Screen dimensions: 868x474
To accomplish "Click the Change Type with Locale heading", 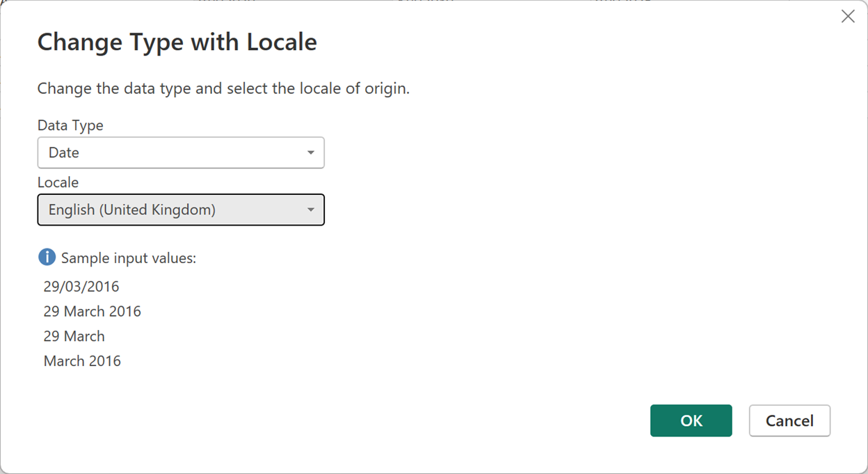I will (177, 42).
